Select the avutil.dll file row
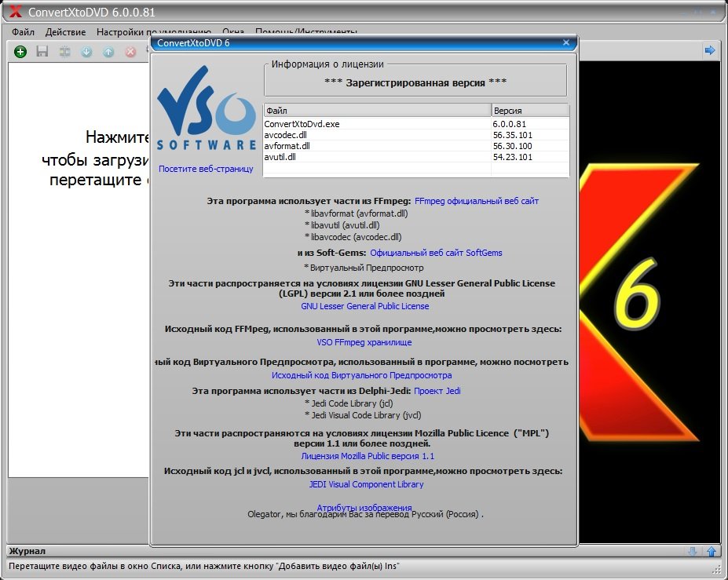 (416, 157)
